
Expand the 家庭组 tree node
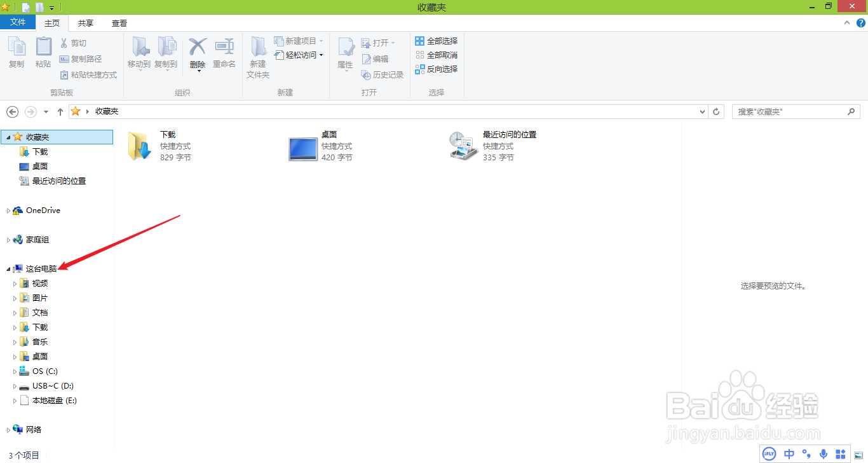(8, 240)
